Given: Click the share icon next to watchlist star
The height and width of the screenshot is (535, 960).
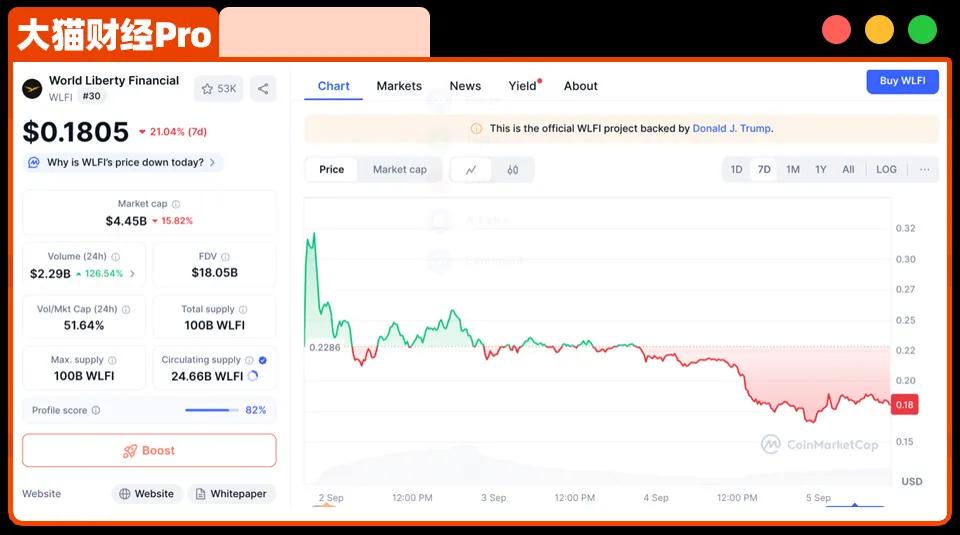Looking at the screenshot, I should (263, 88).
